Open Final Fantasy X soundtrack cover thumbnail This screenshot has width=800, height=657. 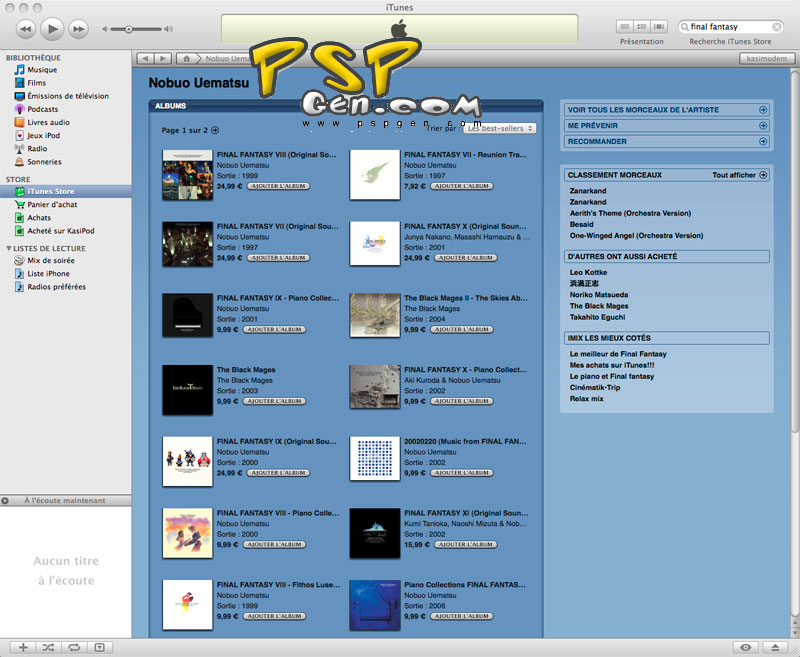pos(375,243)
